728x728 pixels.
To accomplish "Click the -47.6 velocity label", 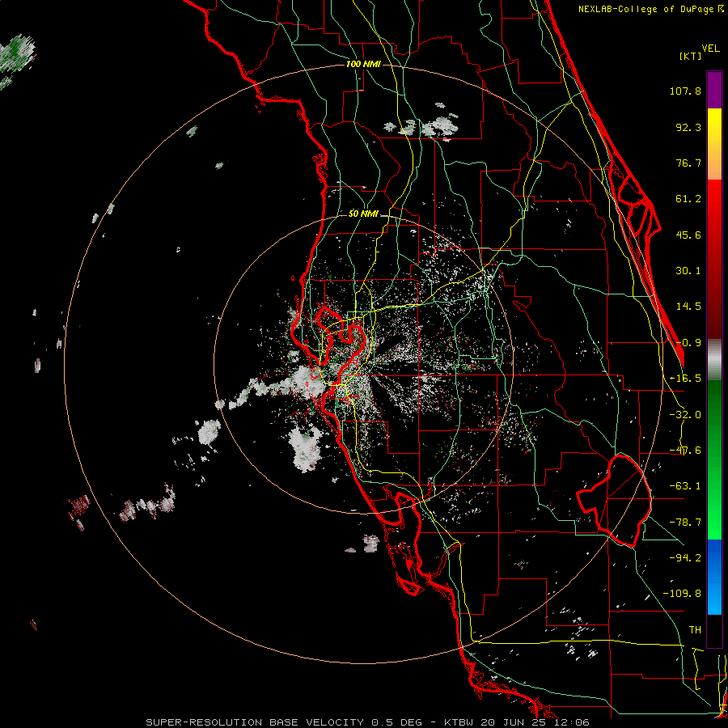I will pyautogui.click(x=685, y=451).
